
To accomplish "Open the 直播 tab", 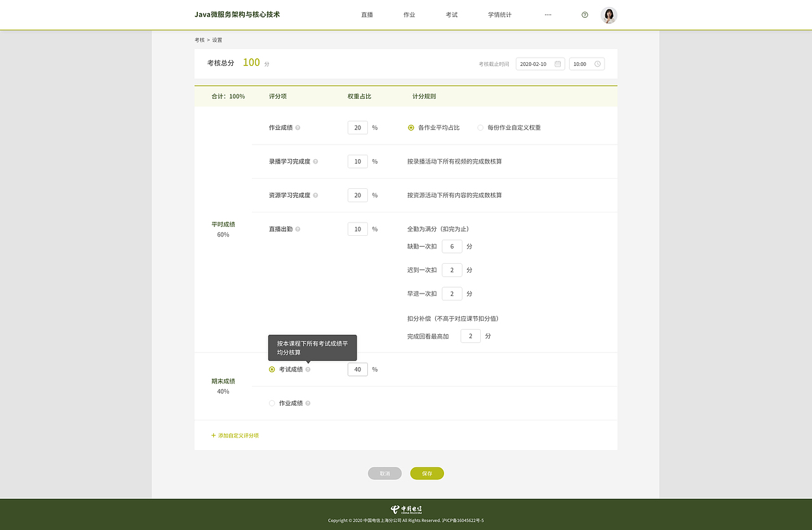I will (367, 15).
